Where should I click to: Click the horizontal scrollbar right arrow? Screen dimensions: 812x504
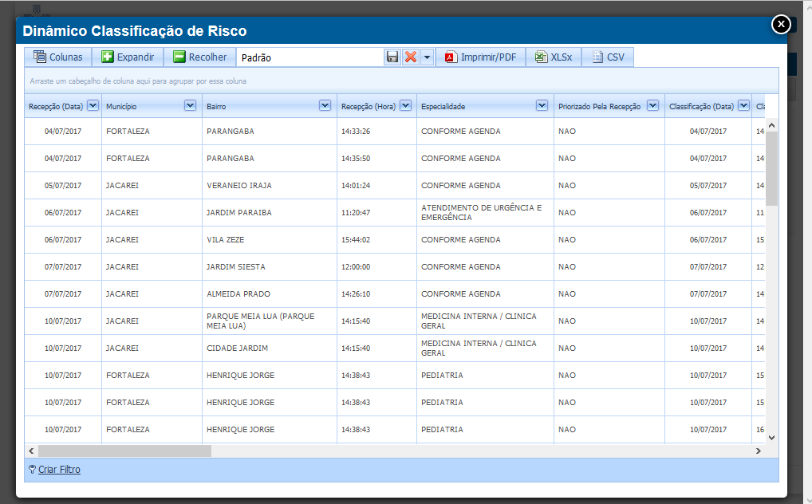tap(758, 451)
